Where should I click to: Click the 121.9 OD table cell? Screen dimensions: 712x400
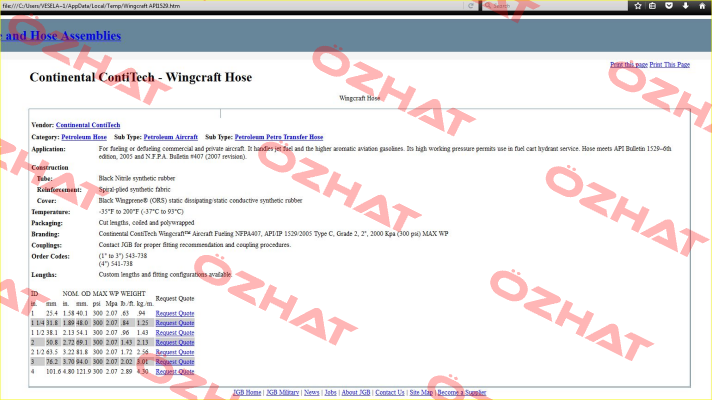tap(83, 371)
